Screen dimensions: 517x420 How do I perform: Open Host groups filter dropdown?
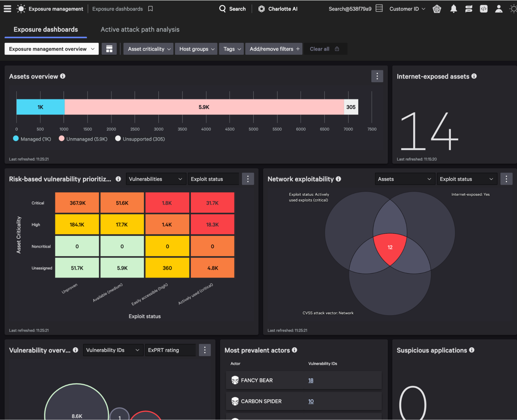[196, 49]
